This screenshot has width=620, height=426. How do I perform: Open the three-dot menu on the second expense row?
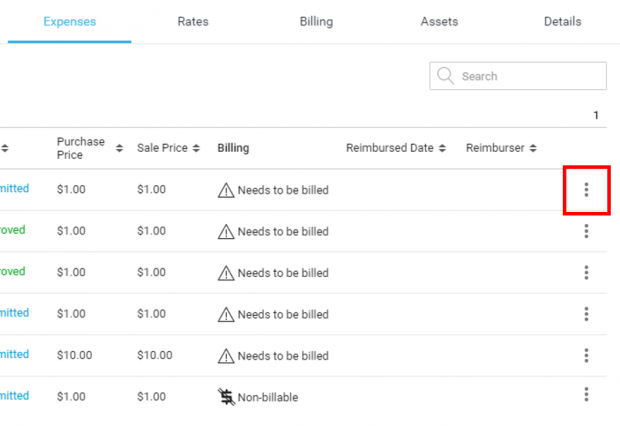[586, 231]
